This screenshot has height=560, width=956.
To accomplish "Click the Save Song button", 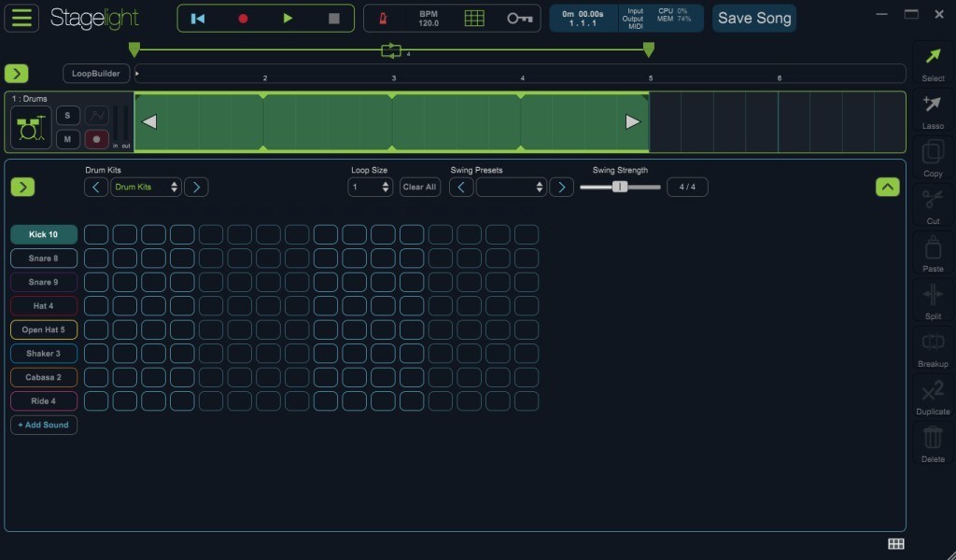I will click(753, 18).
